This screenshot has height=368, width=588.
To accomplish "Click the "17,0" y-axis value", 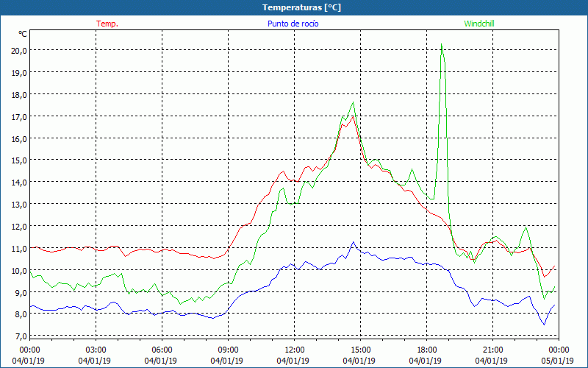I will 19,116.
